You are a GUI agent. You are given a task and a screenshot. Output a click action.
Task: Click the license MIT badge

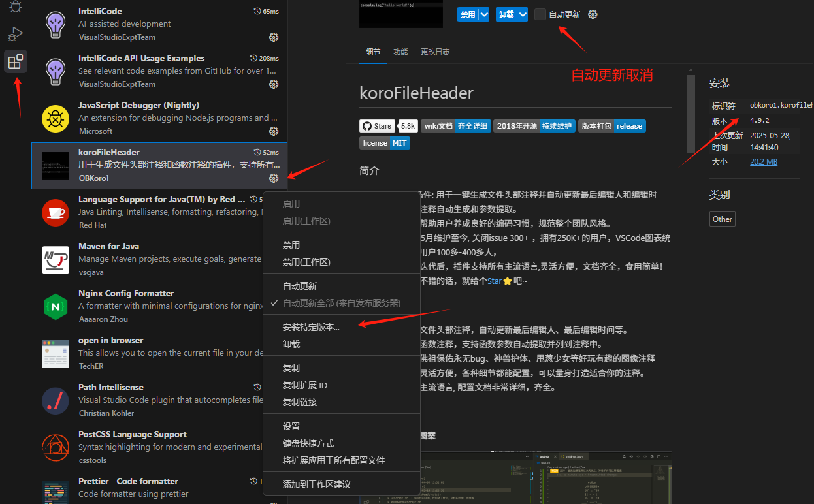pos(385,143)
